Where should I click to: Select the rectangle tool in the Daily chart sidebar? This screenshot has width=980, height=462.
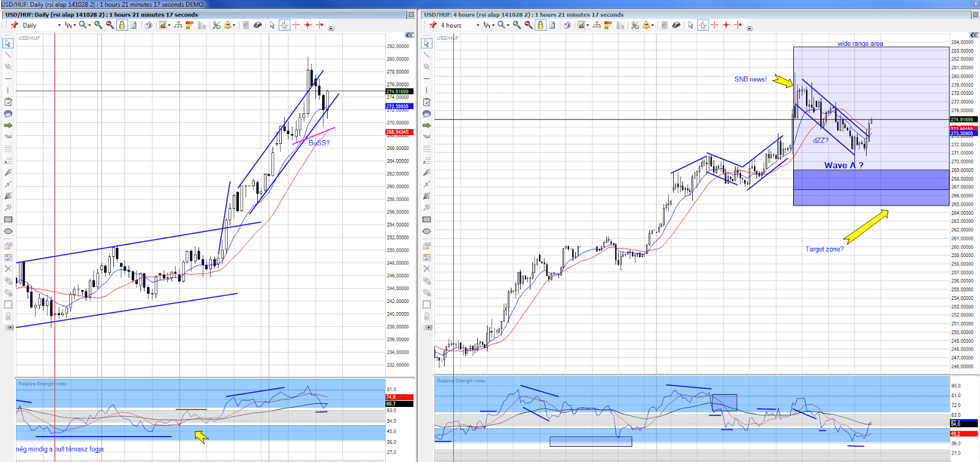tap(8, 219)
